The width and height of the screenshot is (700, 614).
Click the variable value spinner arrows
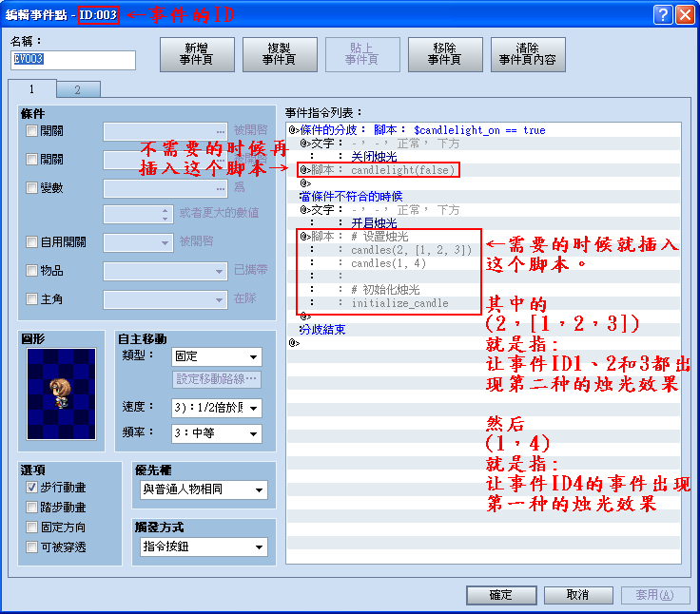[x=165, y=214]
